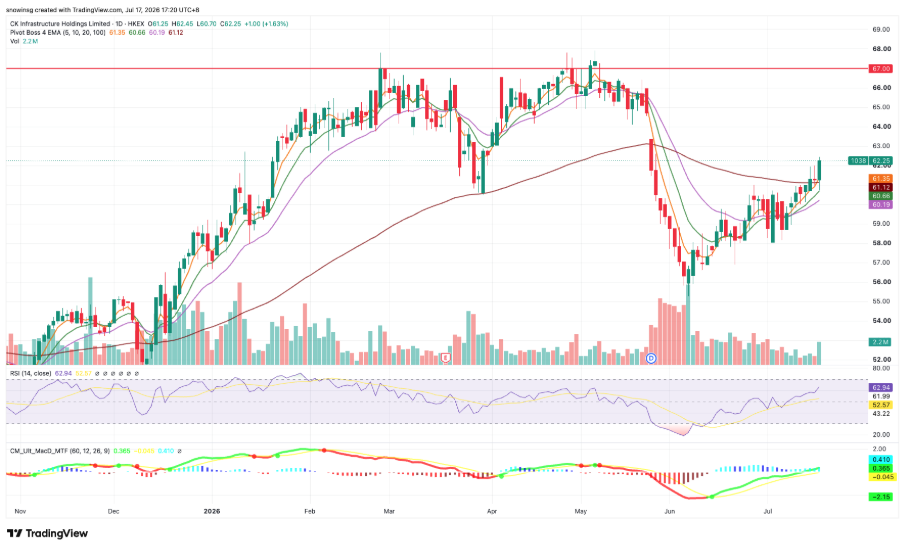Screen dimensions: 905x553
Task: Click the green 60.66 EMA price label
Action: [880, 196]
